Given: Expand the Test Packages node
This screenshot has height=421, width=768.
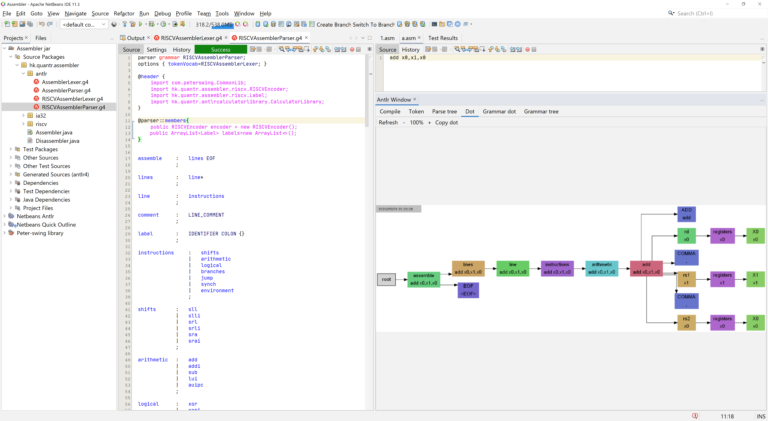Looking at the screenshot, I should 11,149.
